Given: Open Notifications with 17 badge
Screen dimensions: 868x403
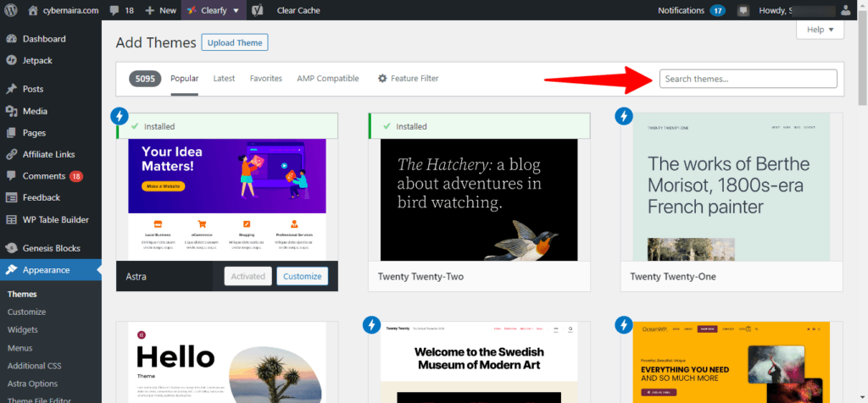Looking at the screenshot, I should click(691, 10).
